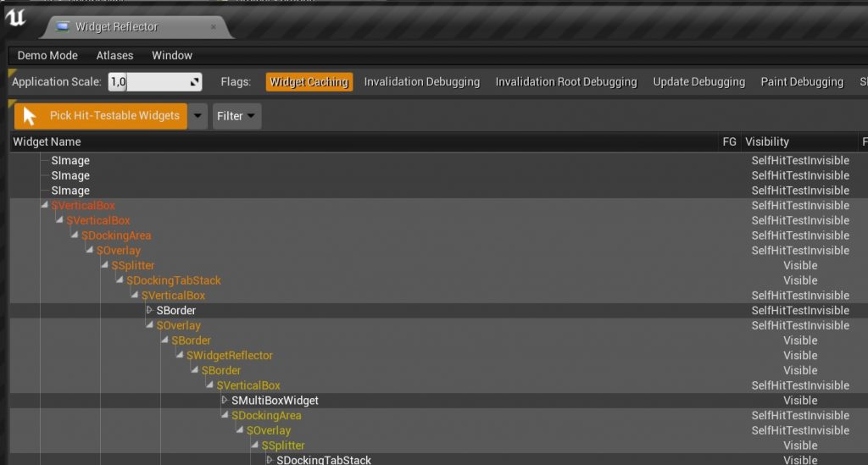
Task: Open the Window menu
Action: [172, 55]
